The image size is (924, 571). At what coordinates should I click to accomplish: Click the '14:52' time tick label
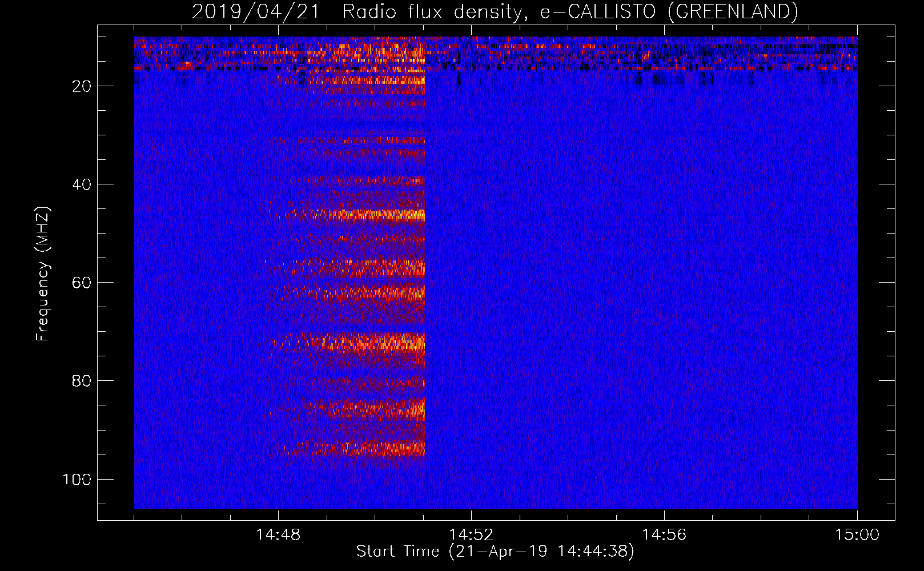pos(471,534)
